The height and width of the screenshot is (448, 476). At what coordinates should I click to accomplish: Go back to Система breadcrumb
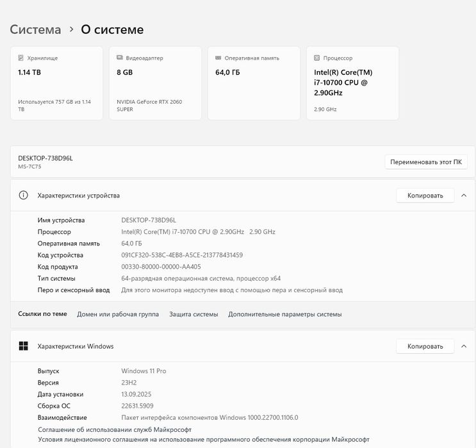(x=35, y=29)
